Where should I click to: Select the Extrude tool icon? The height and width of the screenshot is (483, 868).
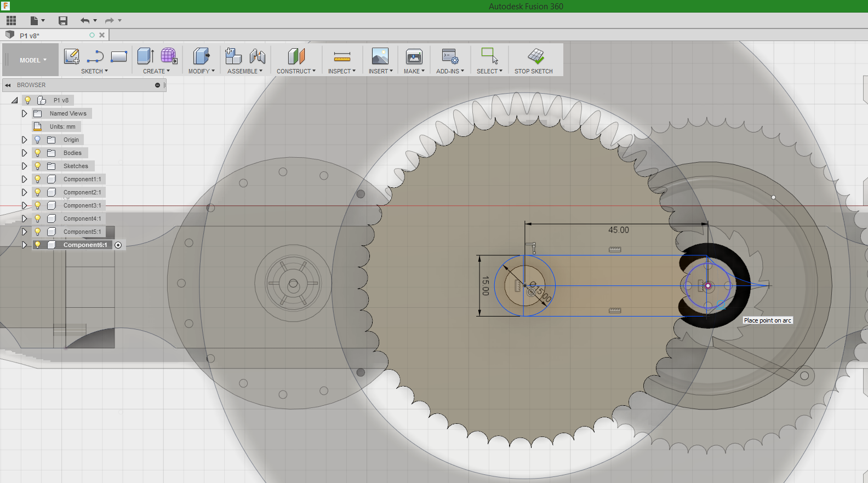click(x=145, y=56)
